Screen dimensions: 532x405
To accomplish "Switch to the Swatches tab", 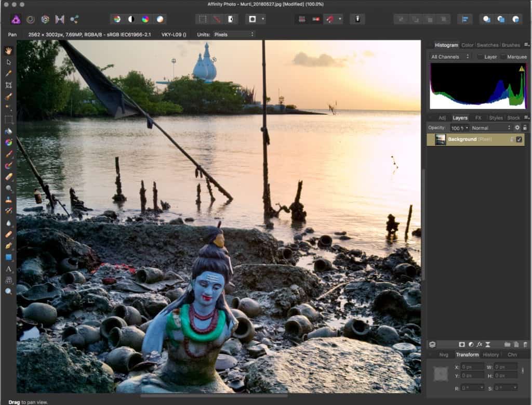I will (487, 45).
